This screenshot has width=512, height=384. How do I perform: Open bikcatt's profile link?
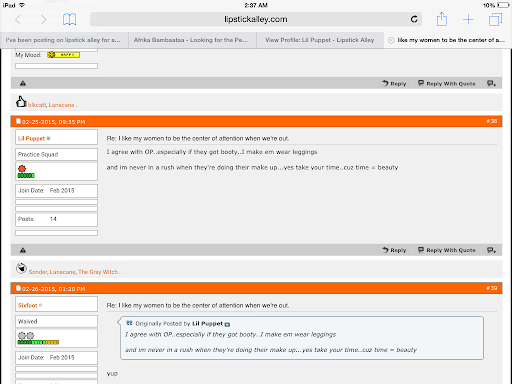click(x=37, y=105)
